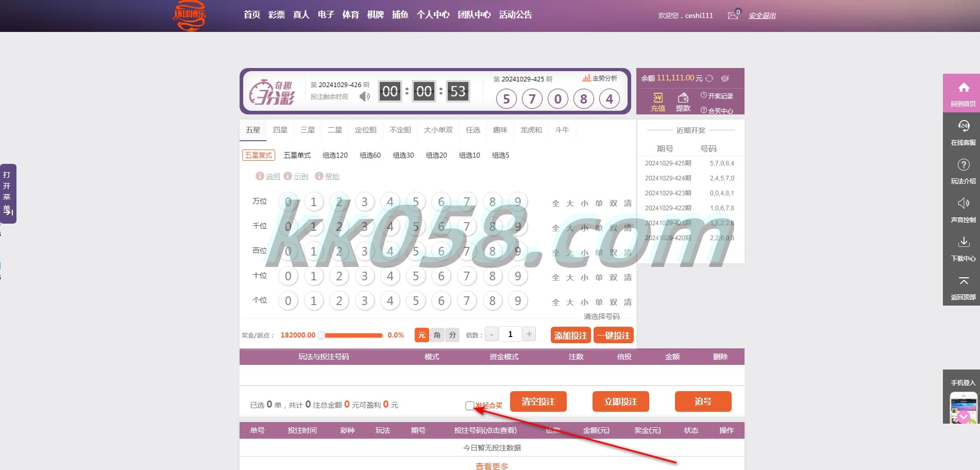Go to 回到首页 home sidebar icon

coord(963,93)
